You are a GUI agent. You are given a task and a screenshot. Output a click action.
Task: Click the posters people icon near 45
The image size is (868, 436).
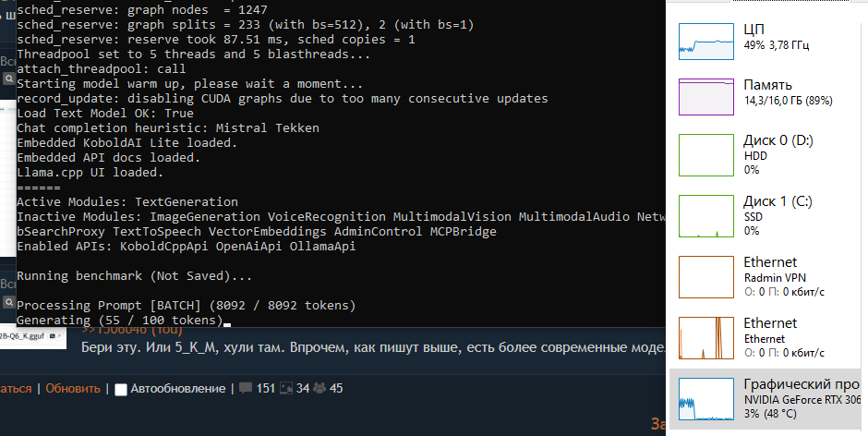[x=319, y=388]
